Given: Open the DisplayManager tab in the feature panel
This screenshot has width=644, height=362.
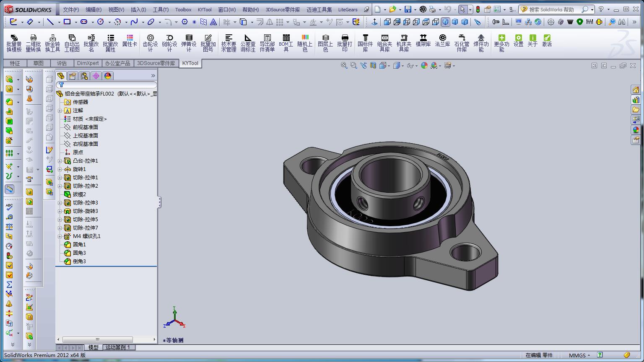Looking at the screenshot, I should 108,76.
